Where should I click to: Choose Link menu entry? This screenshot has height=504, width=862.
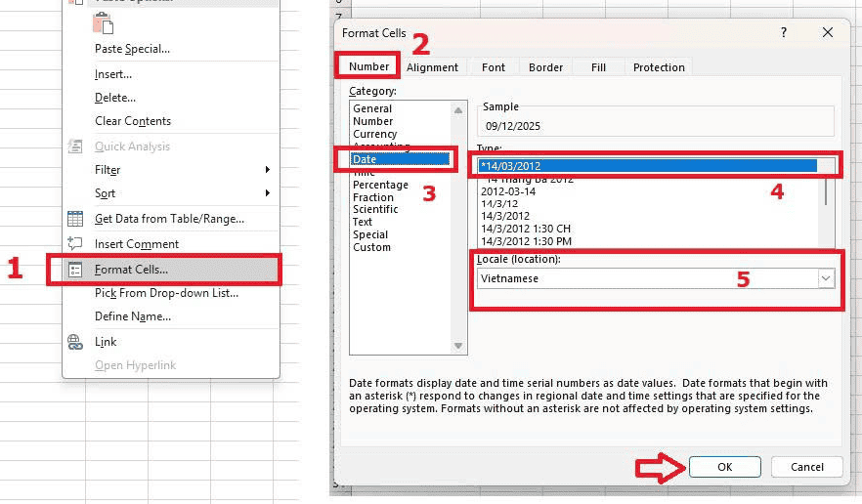[x=106, y=342]
